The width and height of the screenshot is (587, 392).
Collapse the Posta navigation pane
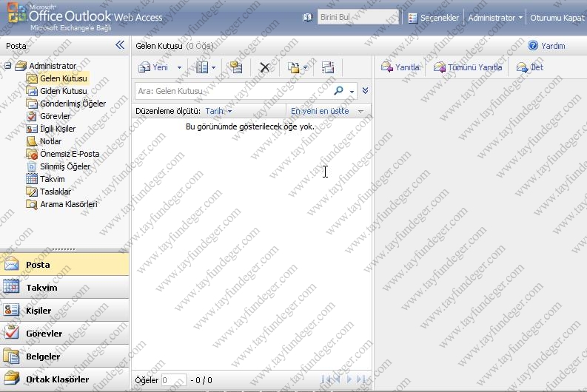[120, 45]
